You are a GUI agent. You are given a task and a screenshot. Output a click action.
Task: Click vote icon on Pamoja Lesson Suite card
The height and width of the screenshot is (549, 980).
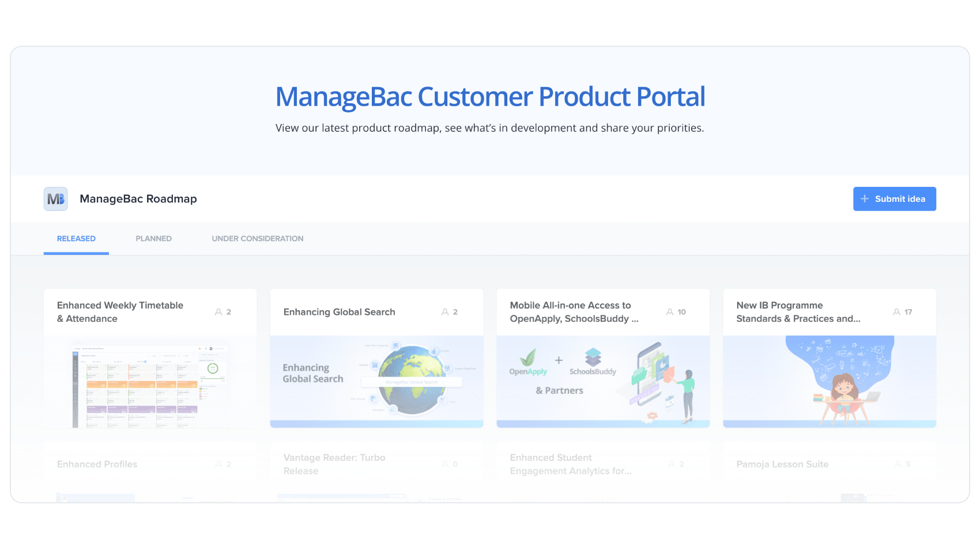point(898,464)
